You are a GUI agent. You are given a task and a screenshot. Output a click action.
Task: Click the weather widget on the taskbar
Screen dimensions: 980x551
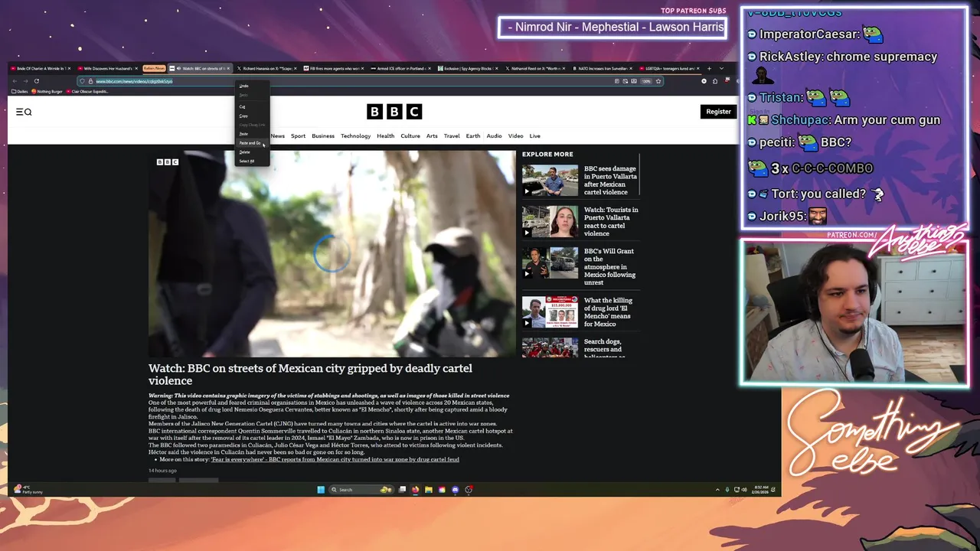click(29, 490)
